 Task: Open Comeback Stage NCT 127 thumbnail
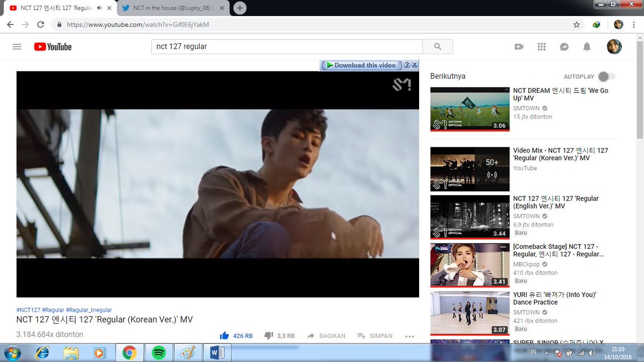470,265
